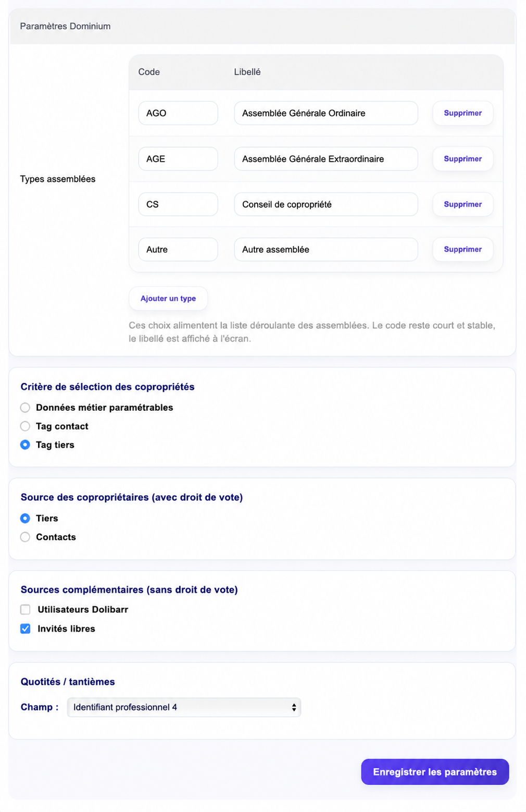Focus the CS code input
The width and height of the screenshot is (526, 812).
click(x=178, y=204)
